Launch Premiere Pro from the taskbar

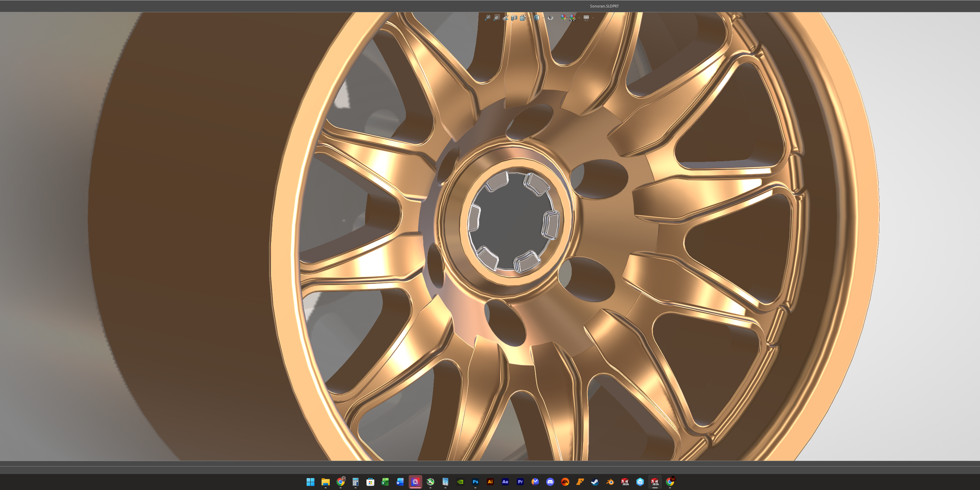tap(520, 482)
